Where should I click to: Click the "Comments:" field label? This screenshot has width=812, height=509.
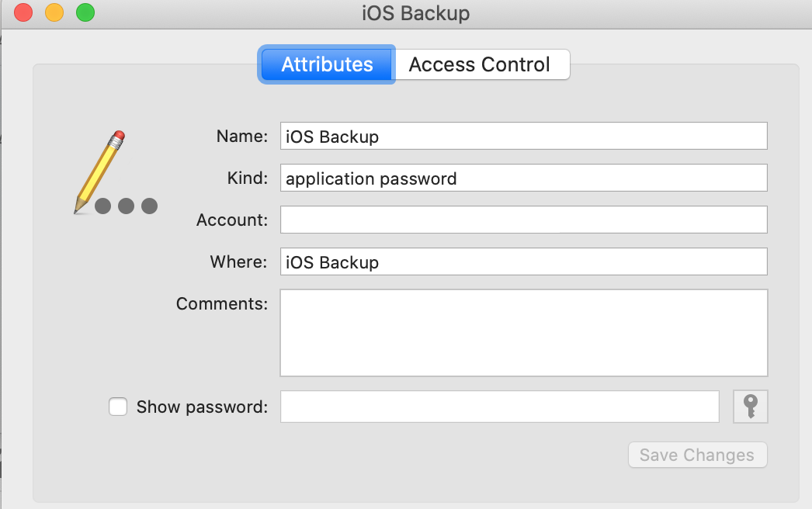pyautogui.click(x=222, y=303)
